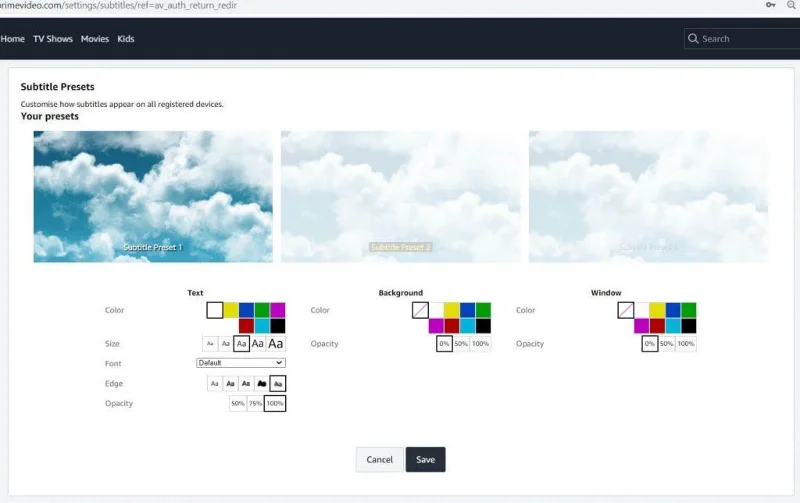Image resolution: width=800 pixels, height=503 pixels.
Task: Set Background opacity to 0%
Action: click(x=444, y=344)
